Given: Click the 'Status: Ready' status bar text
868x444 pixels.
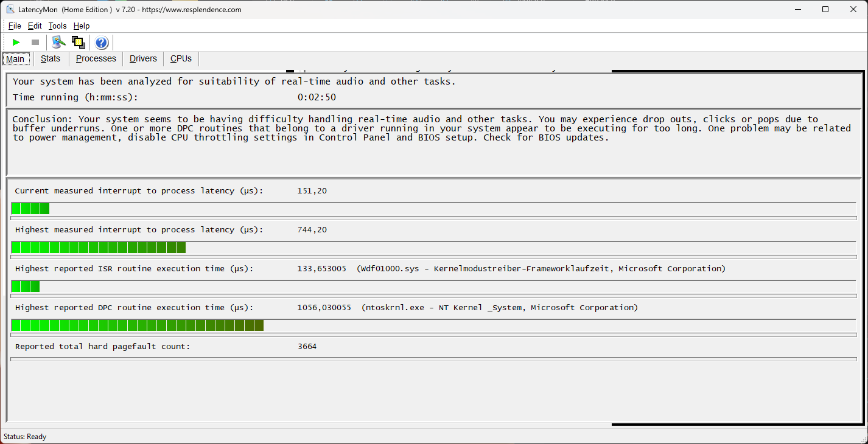Looking at the screenshot, I should click(25, 437).
